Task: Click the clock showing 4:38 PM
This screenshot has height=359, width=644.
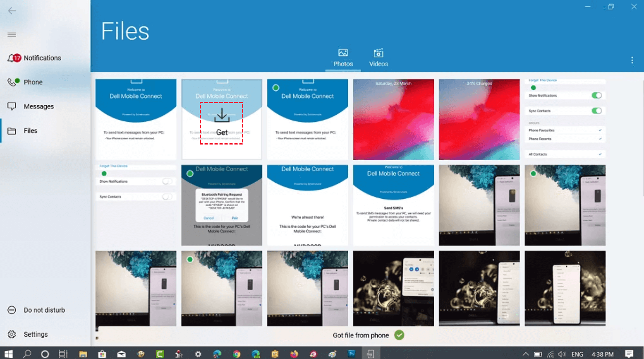Action: tap(602, 354)
